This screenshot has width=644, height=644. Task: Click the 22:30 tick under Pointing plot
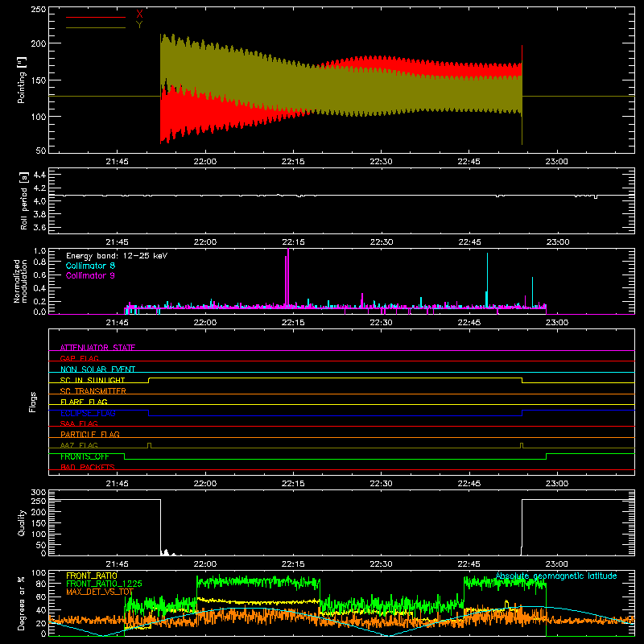click(381, 162)
